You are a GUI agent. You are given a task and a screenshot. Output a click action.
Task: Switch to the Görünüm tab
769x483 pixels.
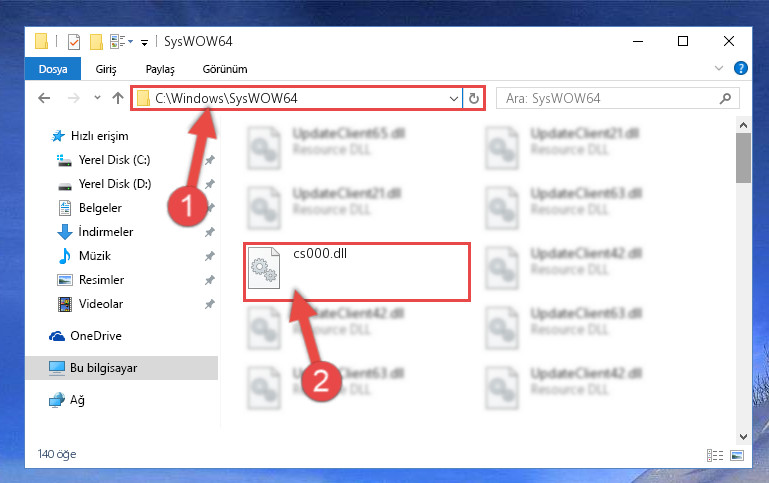(x=225, y=69)
